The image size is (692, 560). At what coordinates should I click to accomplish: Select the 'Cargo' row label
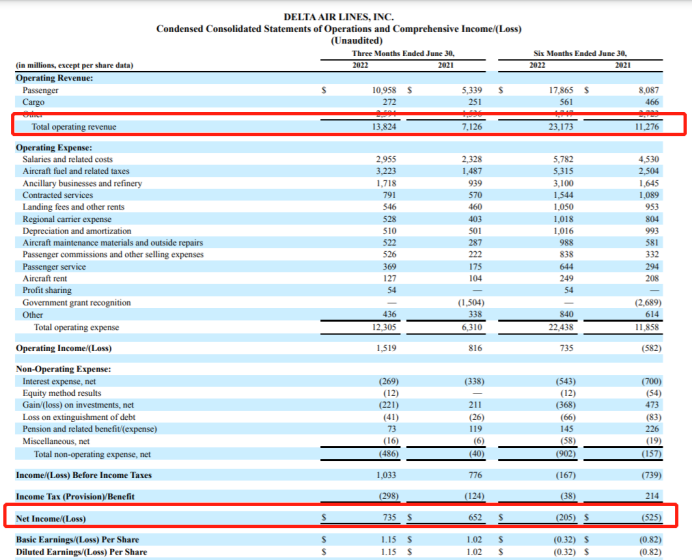pos(34,102)
